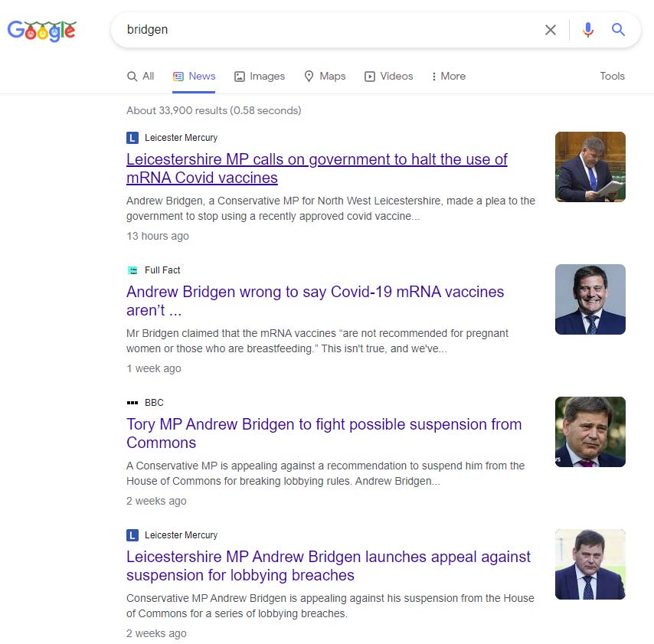
Task: Open the Tools filter options
Action: coord(613,77)
